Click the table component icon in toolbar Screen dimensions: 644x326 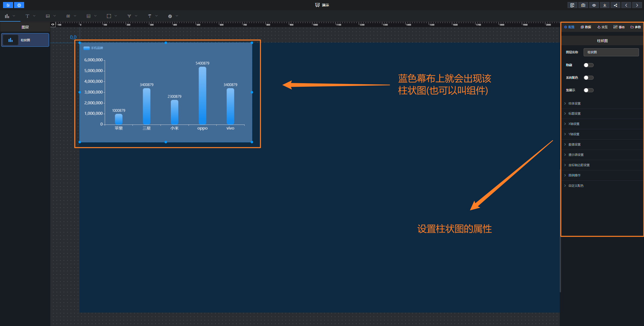[89, 16]
